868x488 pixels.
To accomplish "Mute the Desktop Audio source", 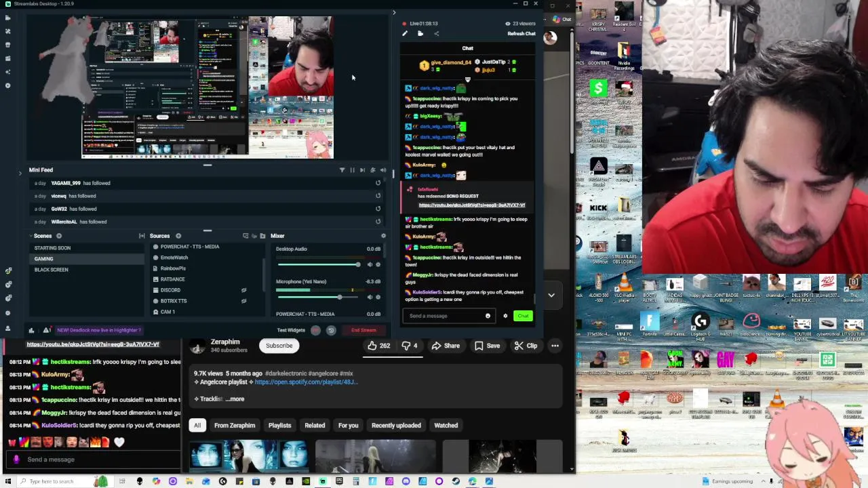I will tap(370, 264).
